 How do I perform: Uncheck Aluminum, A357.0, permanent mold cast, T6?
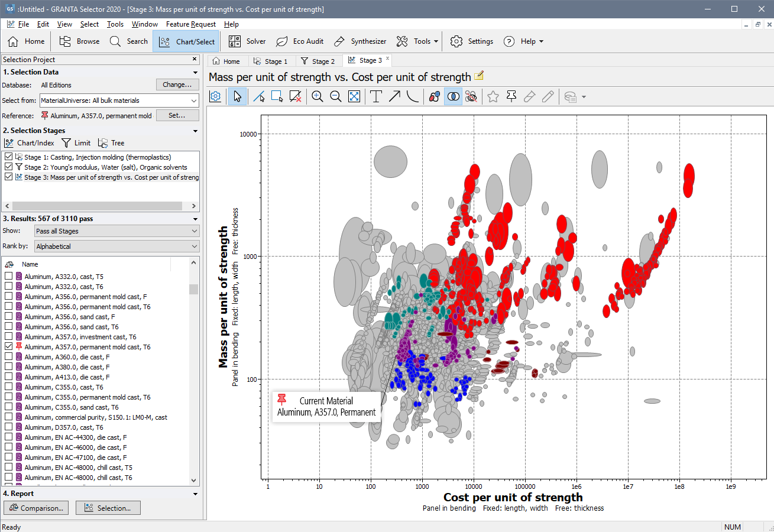point(8,347)
